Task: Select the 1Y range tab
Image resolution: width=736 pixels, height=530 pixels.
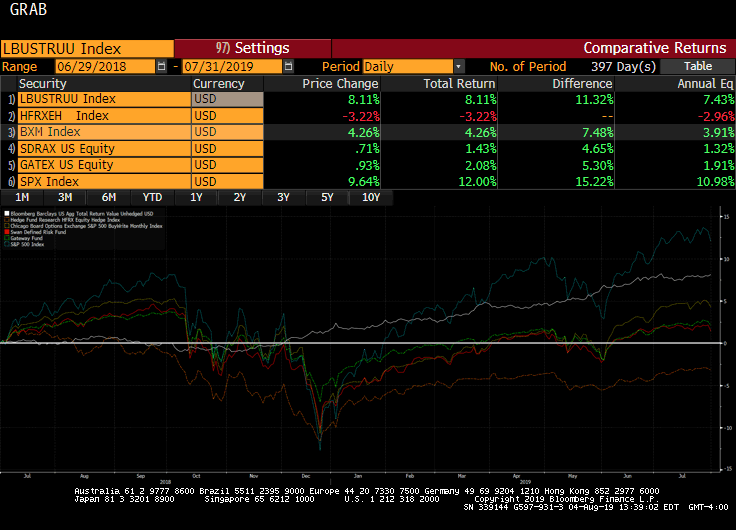Action: pyautogui.click(x=196, y=197)
